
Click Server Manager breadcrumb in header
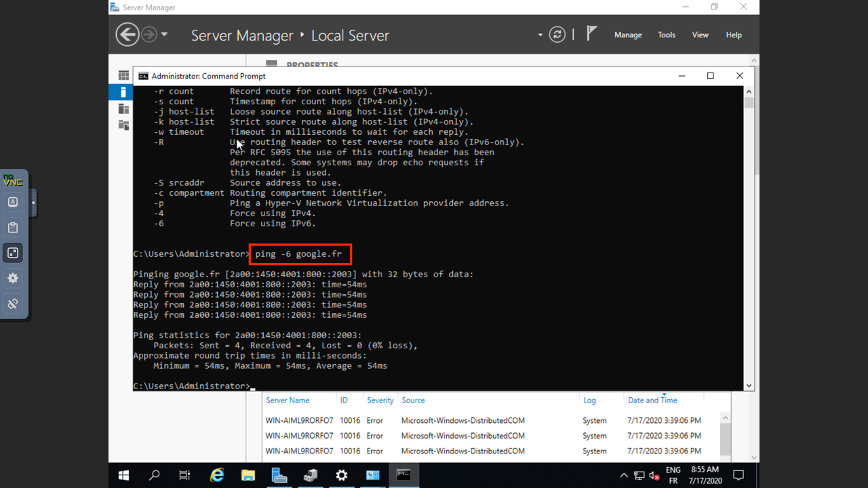click(x=242, y=35)
